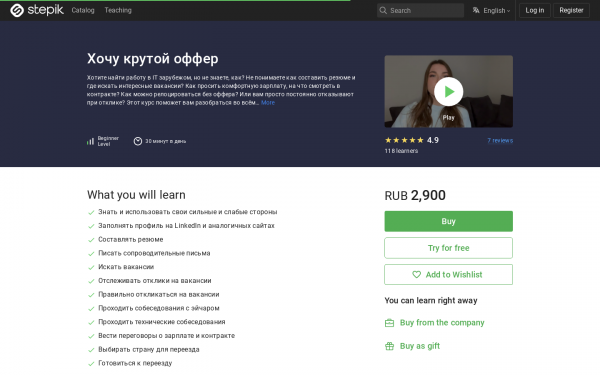Click the Stepik logo icon
Viewport: 600px width, 375px height.
(17, 10)
